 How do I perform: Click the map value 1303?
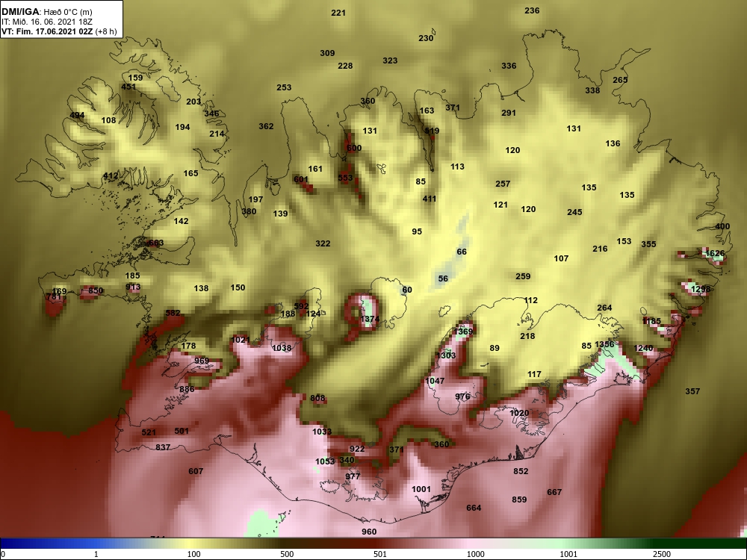(x=446, y=355)
